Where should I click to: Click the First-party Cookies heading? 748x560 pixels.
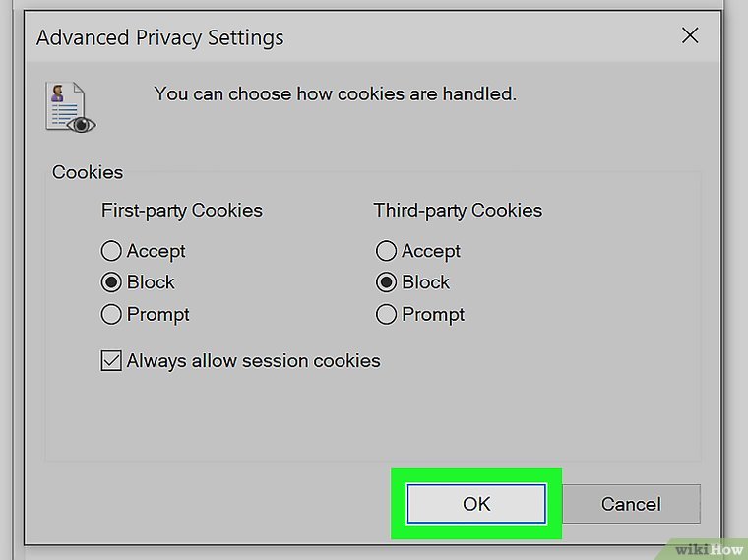(x=182, y=210)
